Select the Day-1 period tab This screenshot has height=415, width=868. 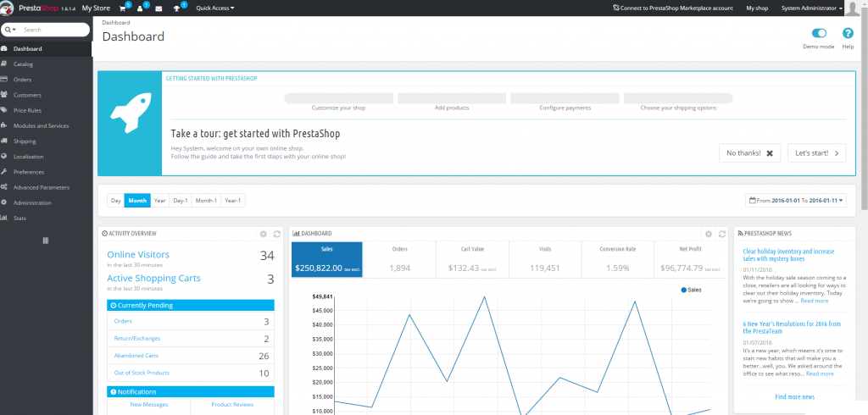click(x=181, y=201)
